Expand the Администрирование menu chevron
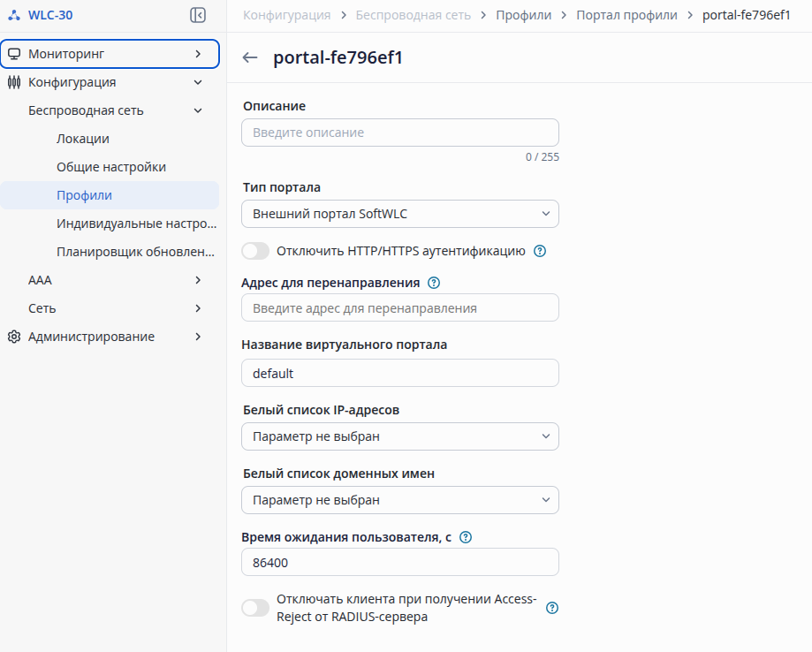812x652 pixels. 198,337
